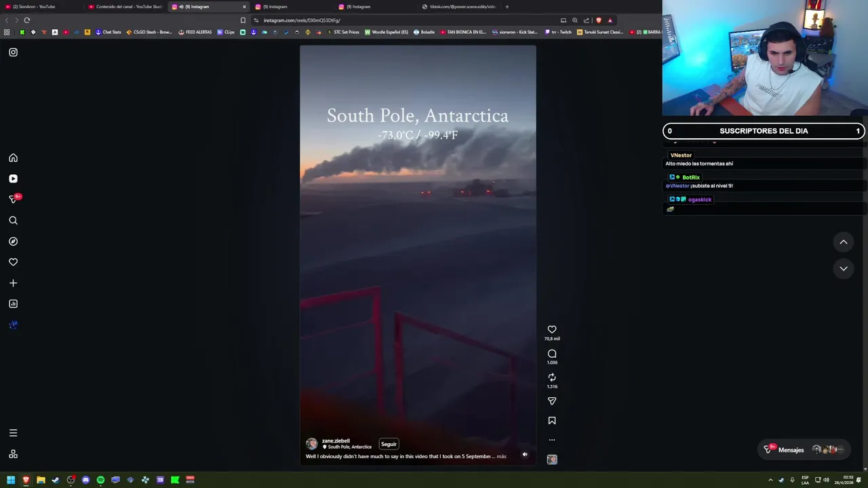The image size is (868, 488).
Task: Close the active Instagram tab
Action: click(x=245, y=7)
